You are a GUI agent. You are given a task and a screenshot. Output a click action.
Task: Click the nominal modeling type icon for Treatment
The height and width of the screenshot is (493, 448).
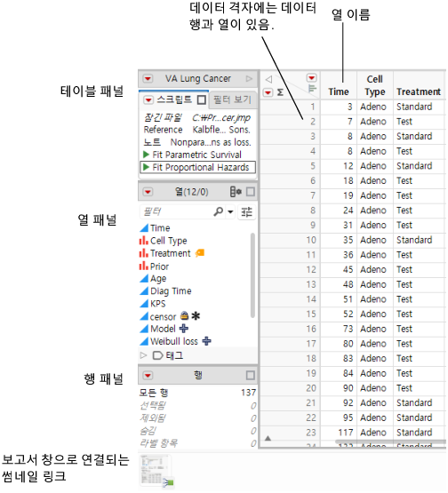coord(144,253)
